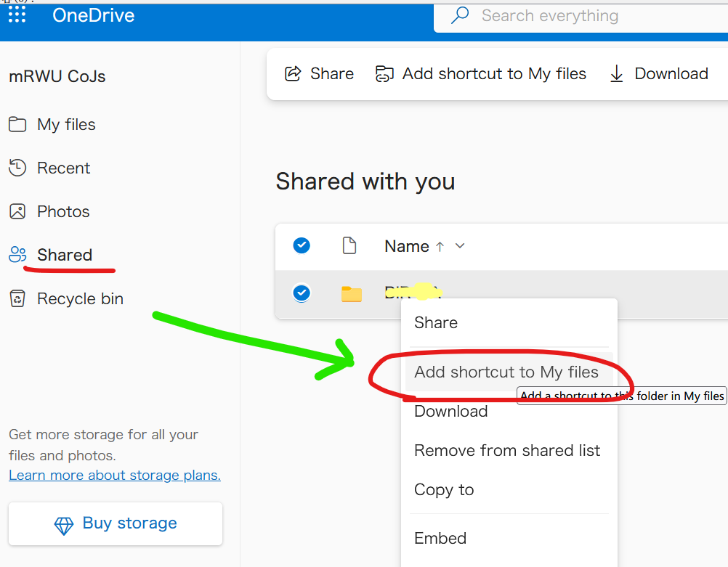Click the mRWU CoJs account name

[57, 76]
